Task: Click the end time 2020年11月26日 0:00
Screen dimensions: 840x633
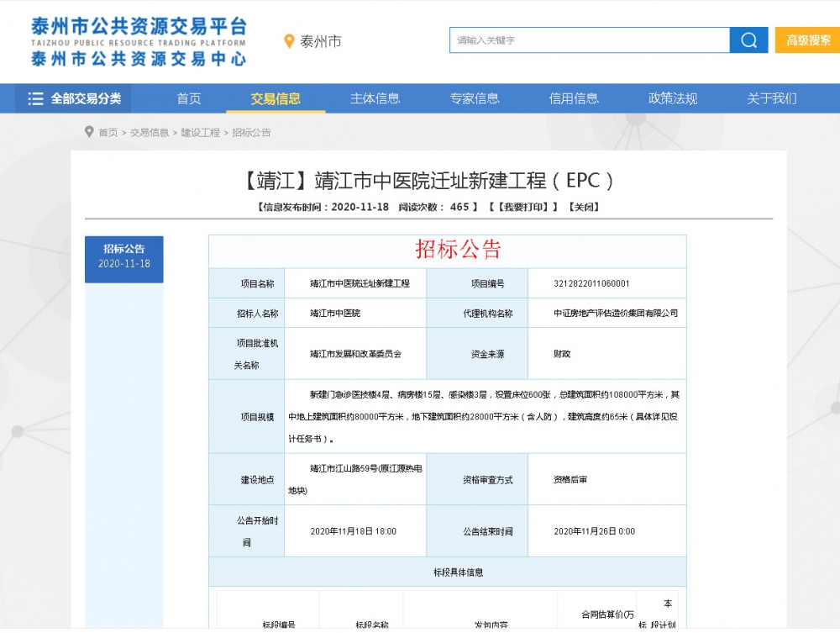Action: point(594,531)
